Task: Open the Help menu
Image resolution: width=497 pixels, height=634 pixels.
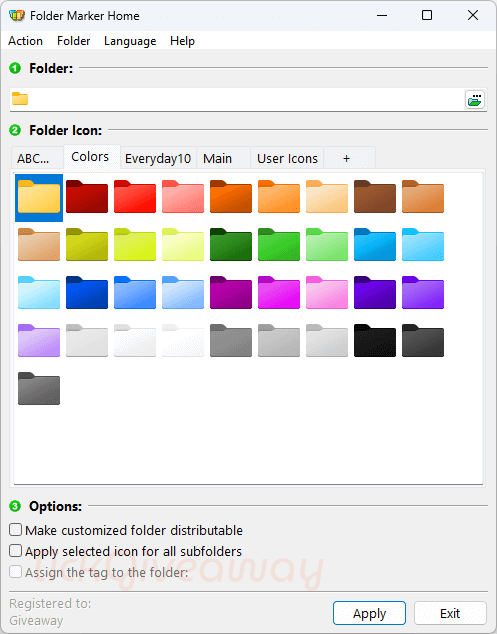Action: (182, 41)
